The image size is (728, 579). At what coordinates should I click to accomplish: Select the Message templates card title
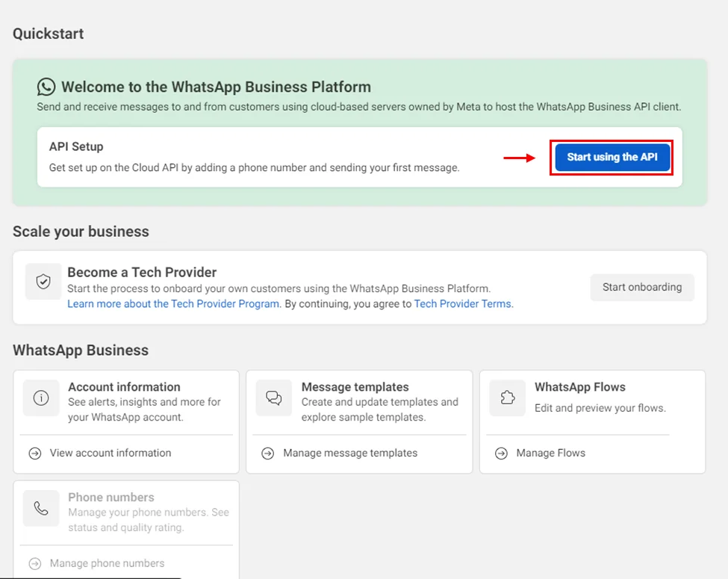click(355, 387)
